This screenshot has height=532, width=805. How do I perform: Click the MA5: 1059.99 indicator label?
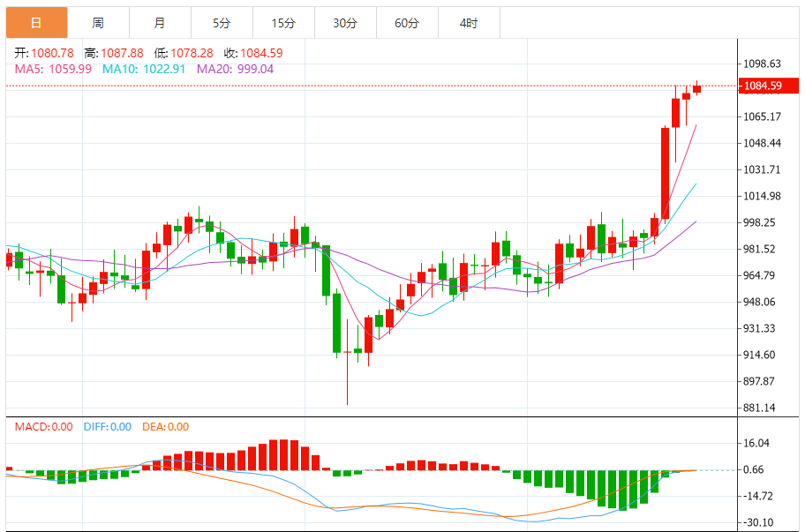(53, 69)
